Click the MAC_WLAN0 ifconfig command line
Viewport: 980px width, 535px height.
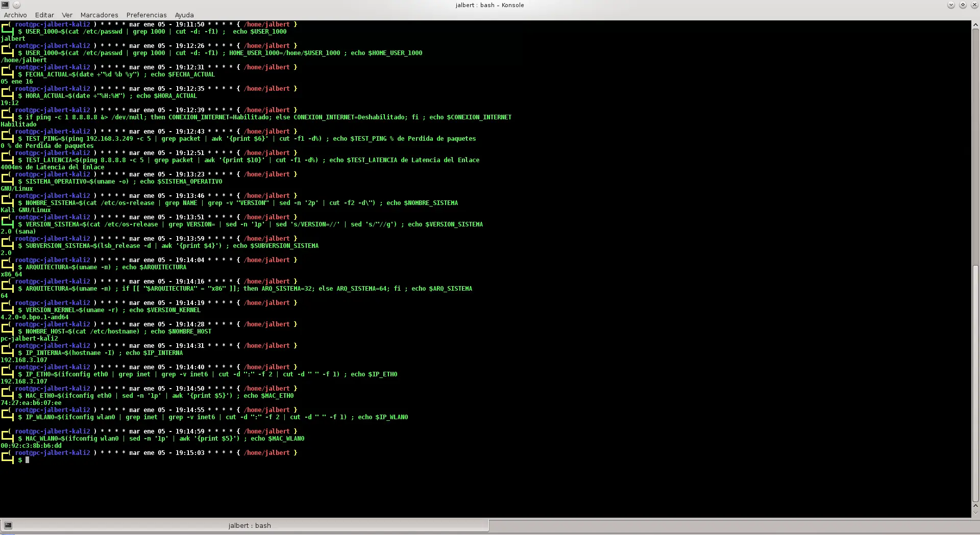pos(165,438)
